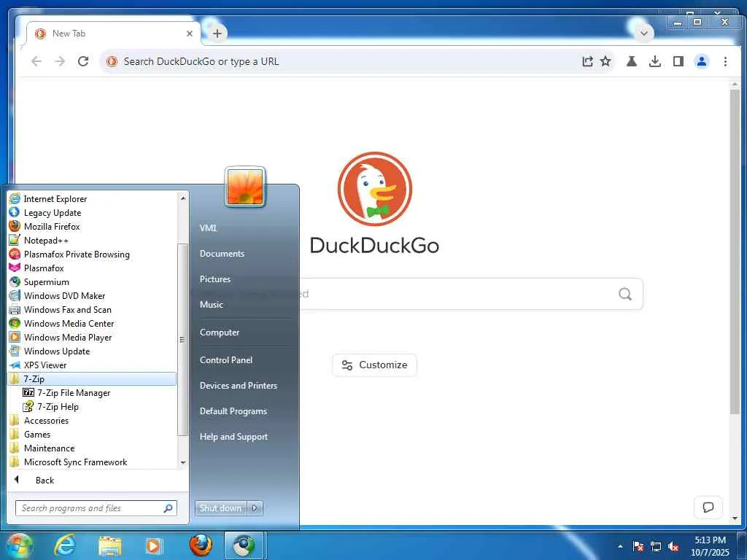Launch Notepad++ from the Start menu
Viewport: 747px width, 560px height.
point(93,240)
